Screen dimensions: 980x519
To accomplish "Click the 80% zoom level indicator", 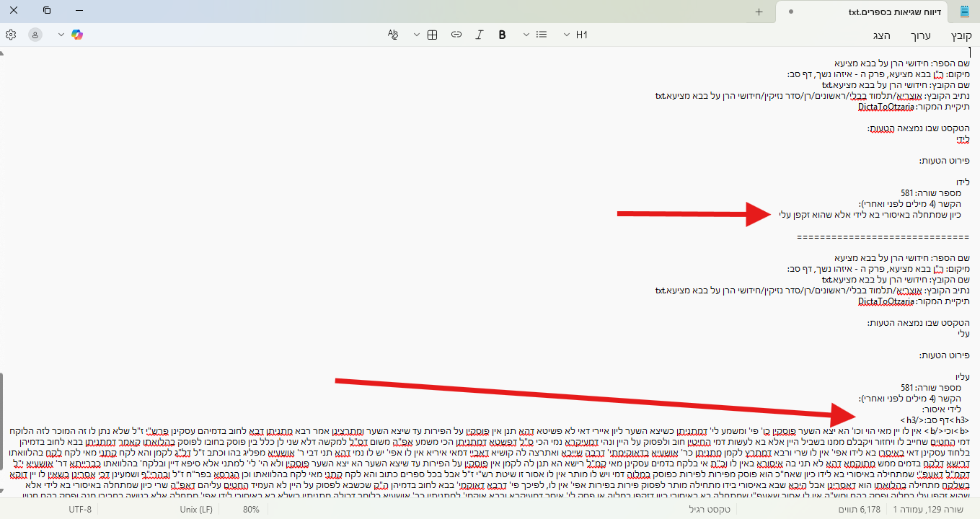I will tap(251, 510).
